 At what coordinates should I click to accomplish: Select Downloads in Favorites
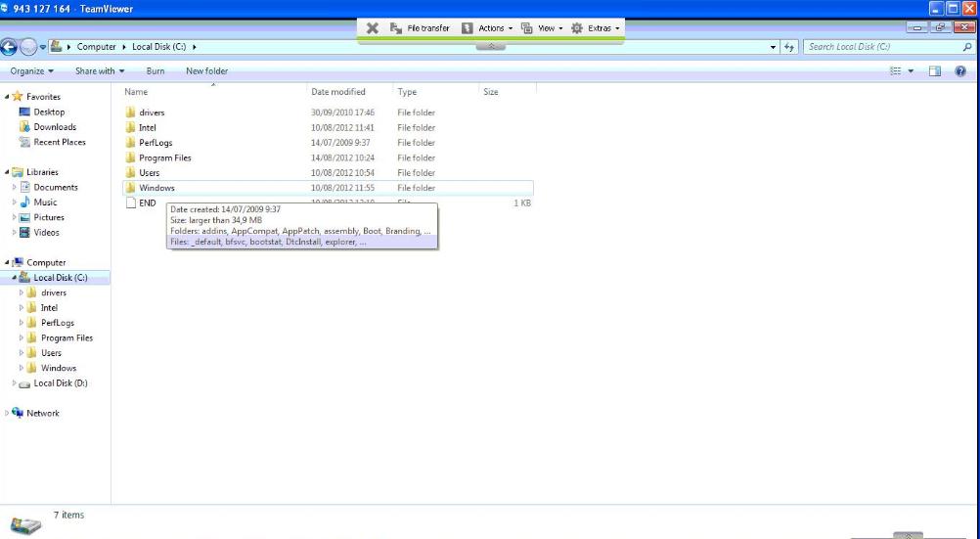(x=55, y=127)
